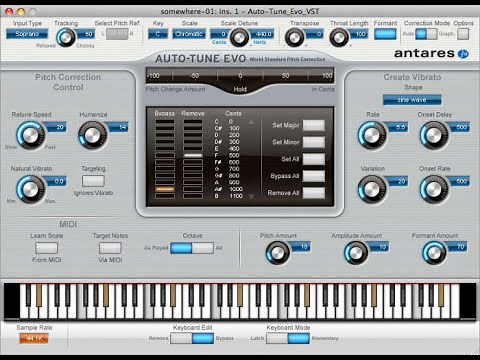The height and width of the screenshot is (360, 480).
Task: Click the Variation value field 20
Action: coord(398,181)
